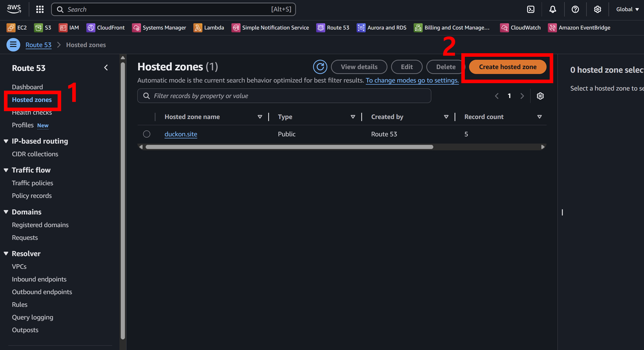Open Hosted zones in the sidebar
The height and width of the screenshot is (350, 644).
(32, 100)
